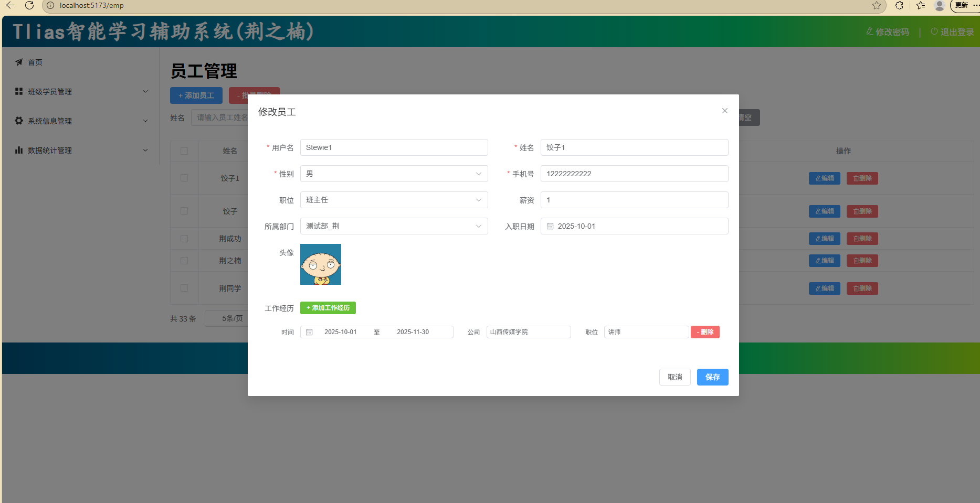Open the 所属部门 dropdown
980x503 pixels.
point(394,226)
